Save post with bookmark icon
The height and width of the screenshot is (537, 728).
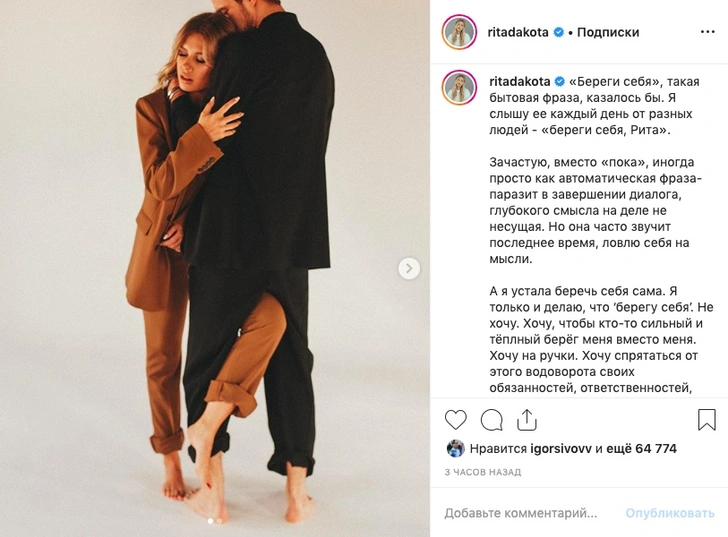707,420
